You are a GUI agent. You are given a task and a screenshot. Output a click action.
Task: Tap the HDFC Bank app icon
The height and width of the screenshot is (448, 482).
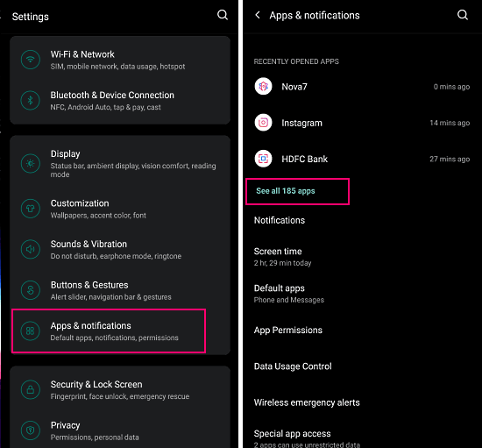click(x=264, y=159)
